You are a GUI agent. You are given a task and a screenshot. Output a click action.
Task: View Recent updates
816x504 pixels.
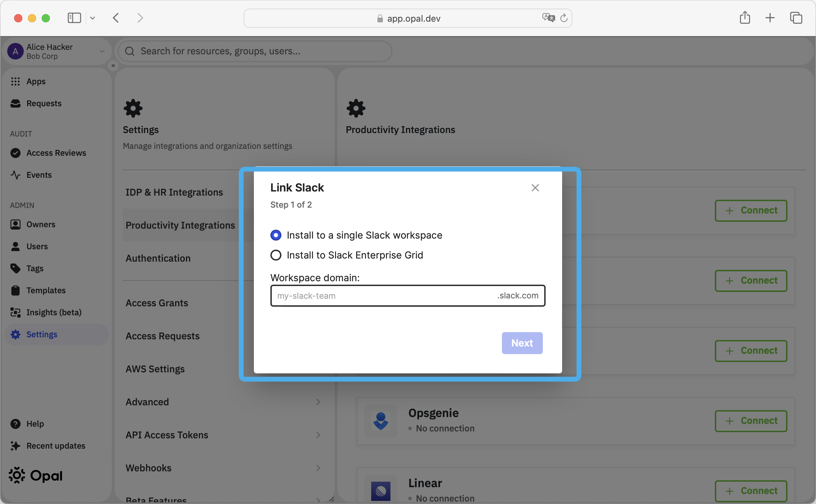point(57,446)
